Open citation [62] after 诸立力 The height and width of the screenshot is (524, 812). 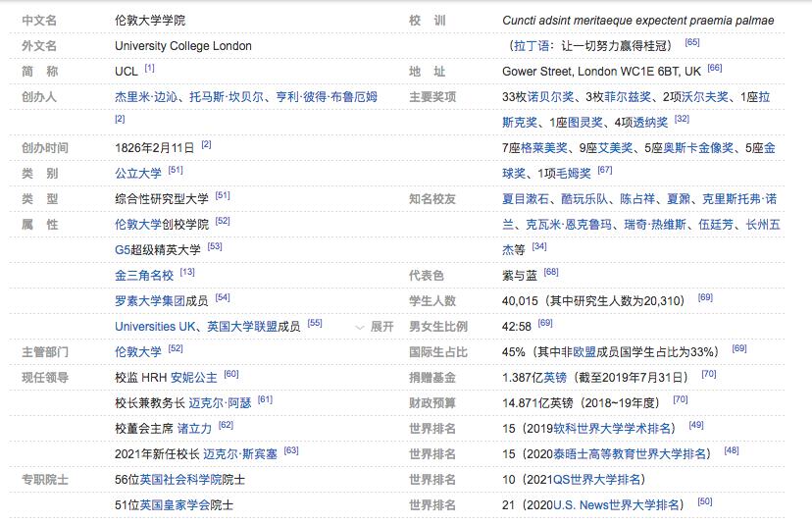click(x=226, y=425)
